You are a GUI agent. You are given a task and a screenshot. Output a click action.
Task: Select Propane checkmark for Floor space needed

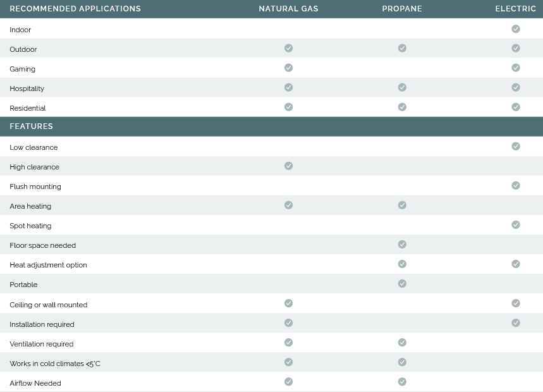pos(402,244)
